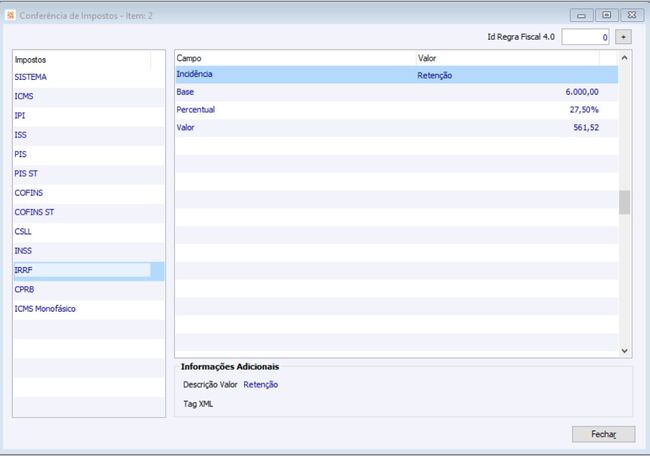Select CSLL in the tax list
This screenshot has height=456, width=650.
click(89, 231)
